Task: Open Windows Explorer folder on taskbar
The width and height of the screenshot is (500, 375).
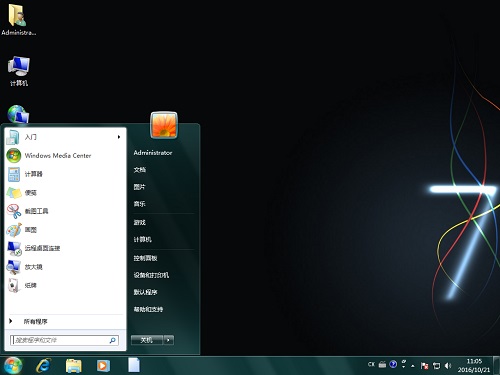Action: [x=74, y=366]
